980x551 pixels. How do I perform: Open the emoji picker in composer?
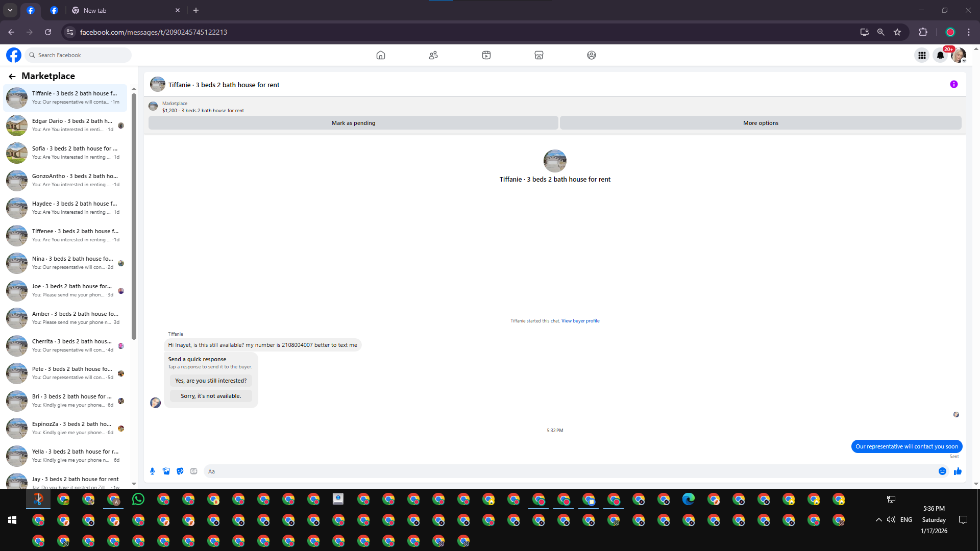[942, 471]
